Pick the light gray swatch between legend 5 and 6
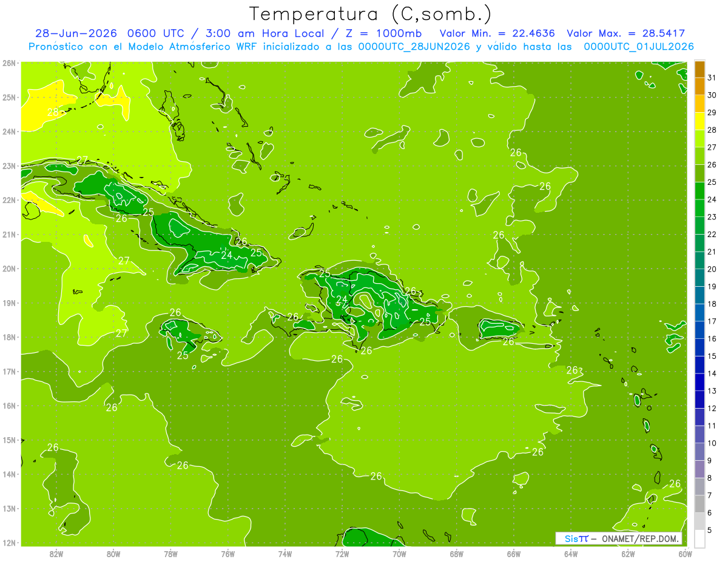 tap(699, 521)
